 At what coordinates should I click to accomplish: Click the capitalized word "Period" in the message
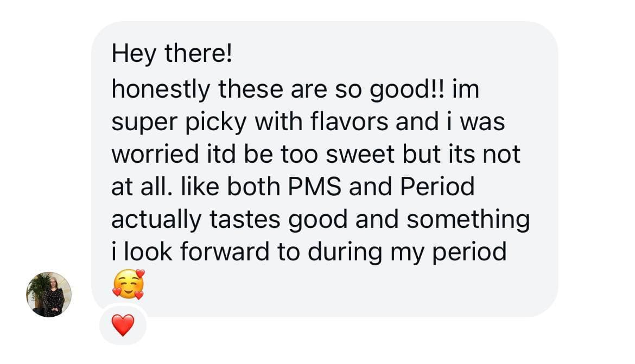click(x=437, y=187)
